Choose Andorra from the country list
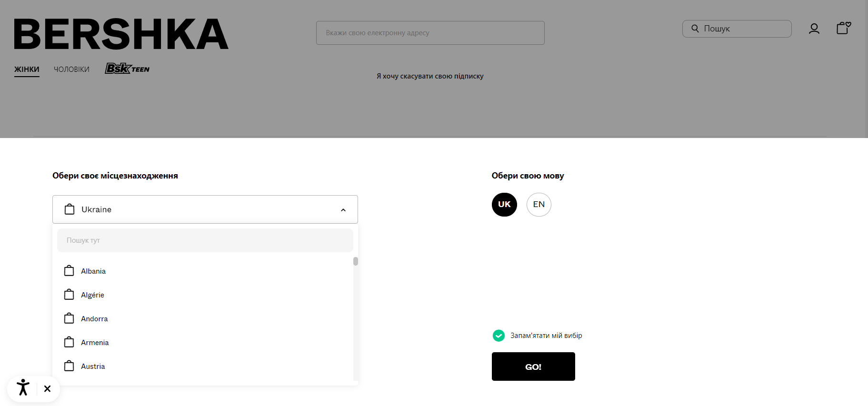This screenshot has height=406, width=868. tap(94, 319)
